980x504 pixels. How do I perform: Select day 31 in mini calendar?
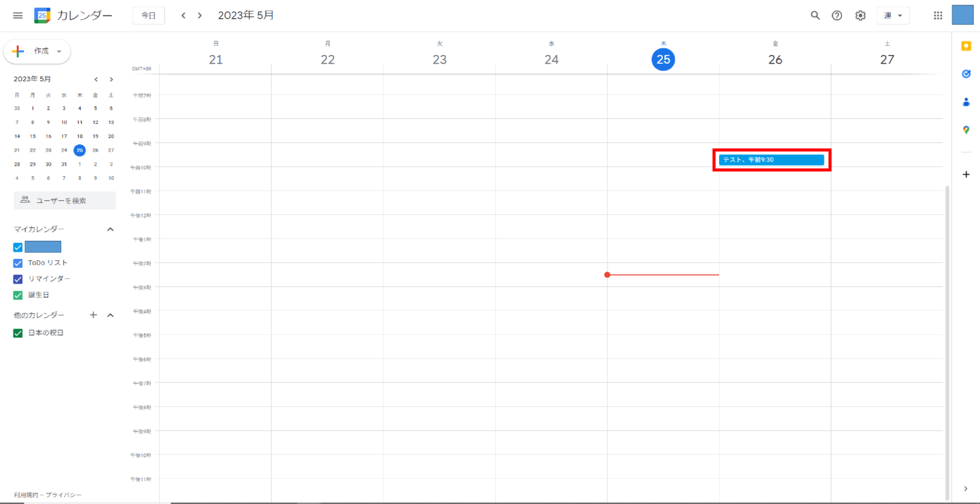click(64, 164)
